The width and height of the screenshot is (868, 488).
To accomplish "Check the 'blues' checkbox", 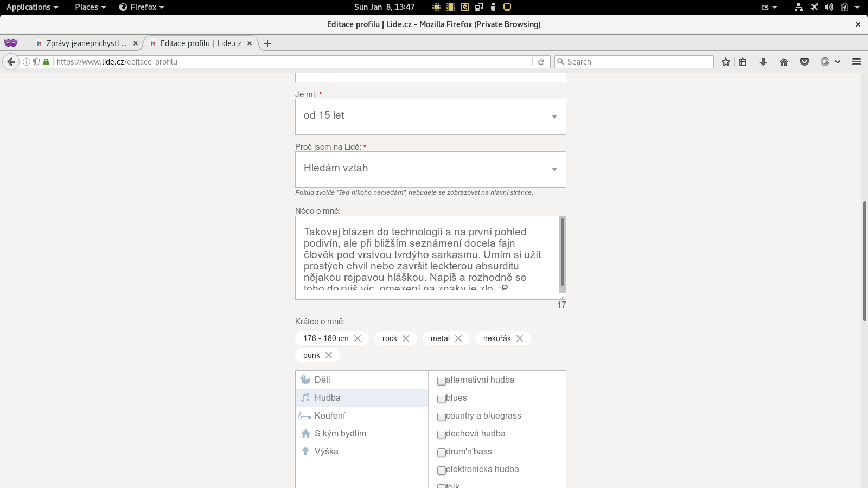I will [442, 399].
